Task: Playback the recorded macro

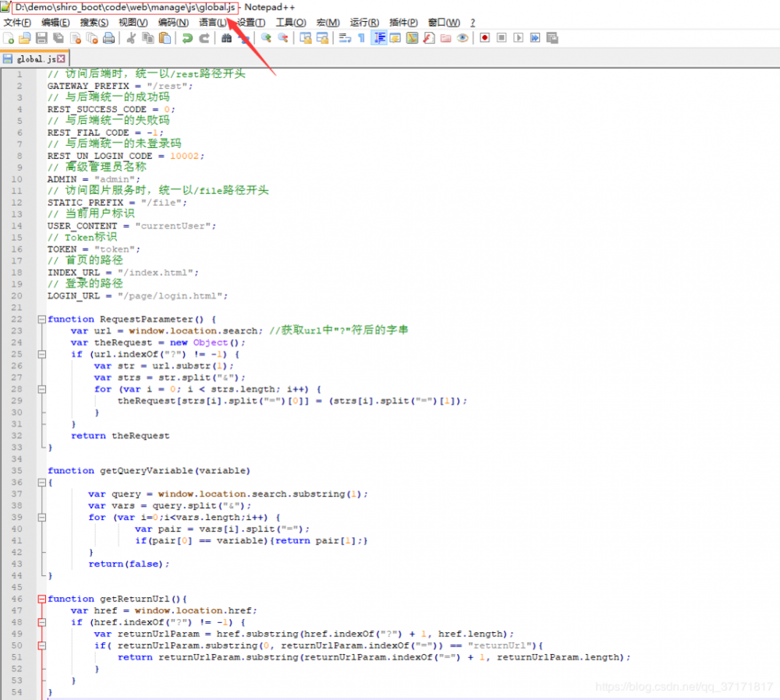Action: point(519,37)
